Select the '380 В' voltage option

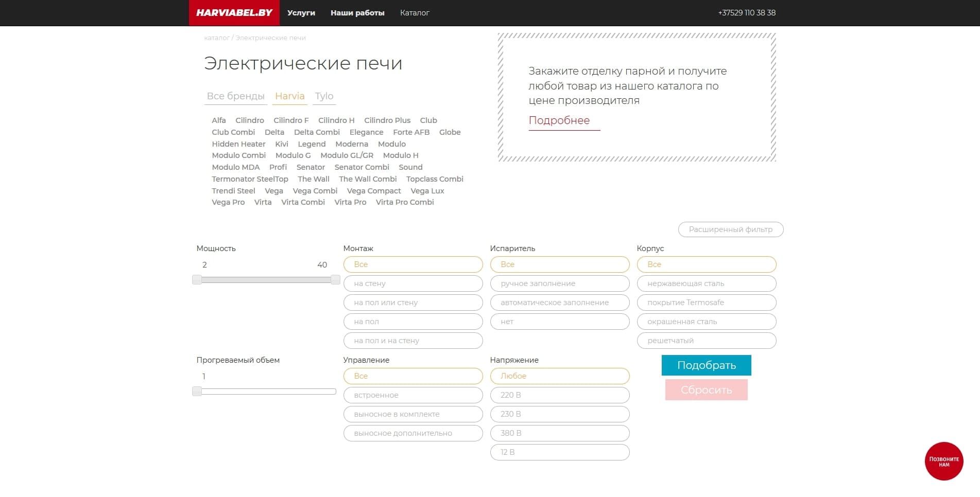560,433
